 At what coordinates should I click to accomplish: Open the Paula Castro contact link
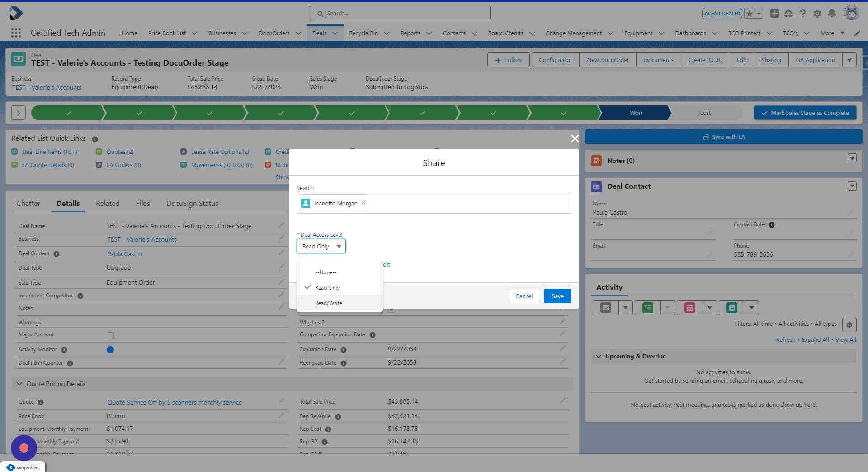click(124, 254)
